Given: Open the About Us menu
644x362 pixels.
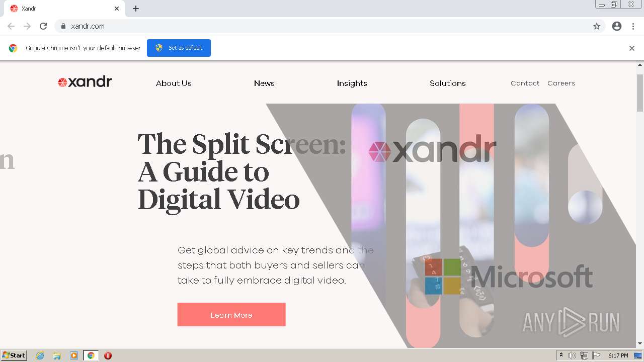Looking at the screenshot, I should click(x=174, y=83).
